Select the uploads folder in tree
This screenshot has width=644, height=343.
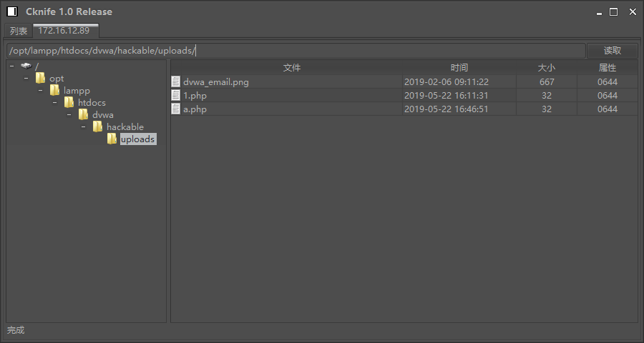137,139
